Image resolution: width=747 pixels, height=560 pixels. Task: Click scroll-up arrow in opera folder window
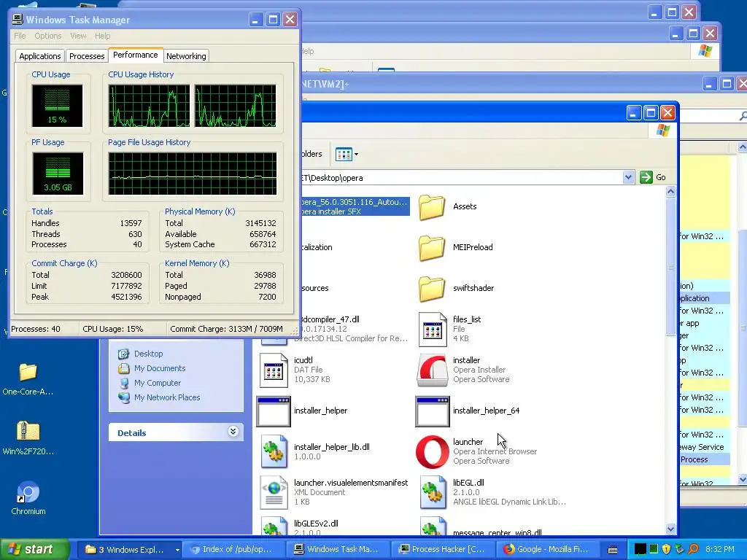[670, 192]
